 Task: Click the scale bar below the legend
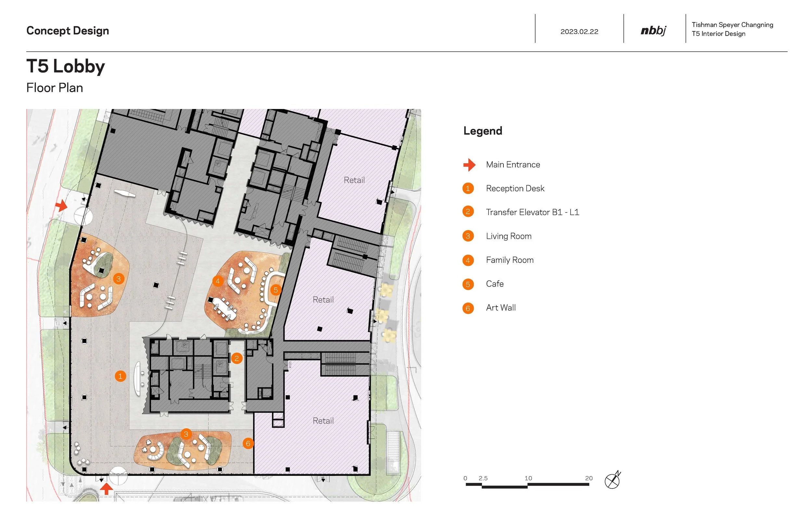tap(527, 485)
